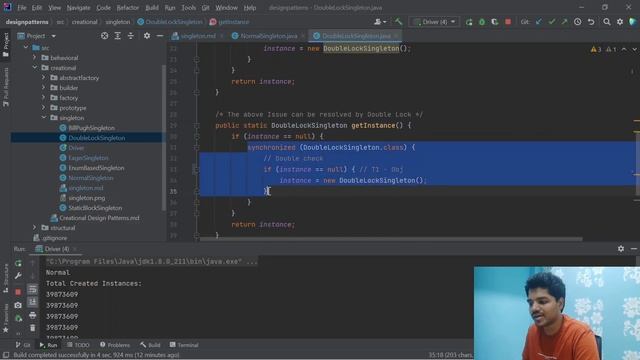Screen dimensions: 640x360
Task: Click the editor horizontal scrollbar
Action: tap(391, 239)
